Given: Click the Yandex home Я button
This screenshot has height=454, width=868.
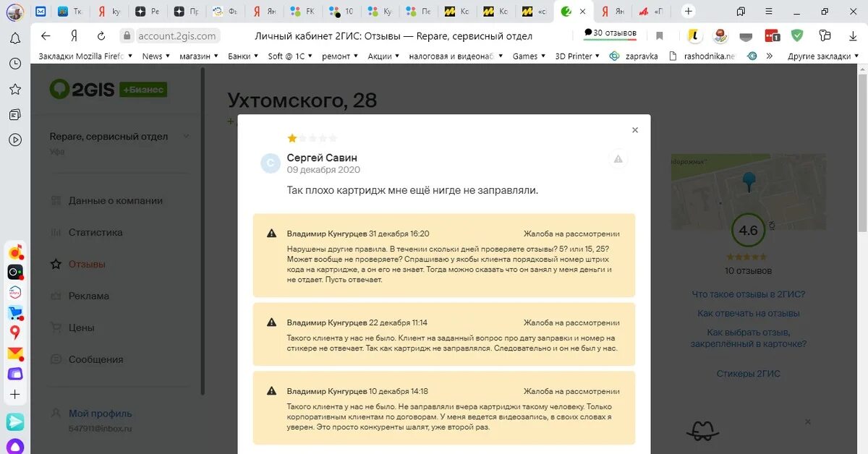Looking at the screenshot, I should click(74, 36).
